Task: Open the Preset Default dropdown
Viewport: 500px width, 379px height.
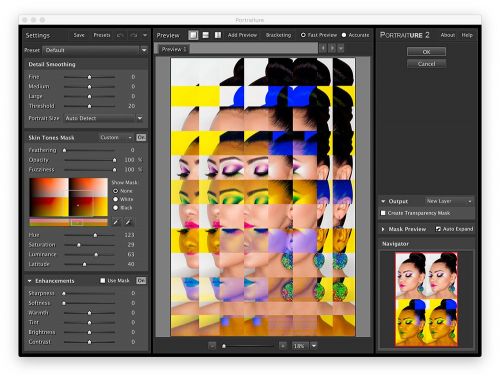Action: coord(96,50)
